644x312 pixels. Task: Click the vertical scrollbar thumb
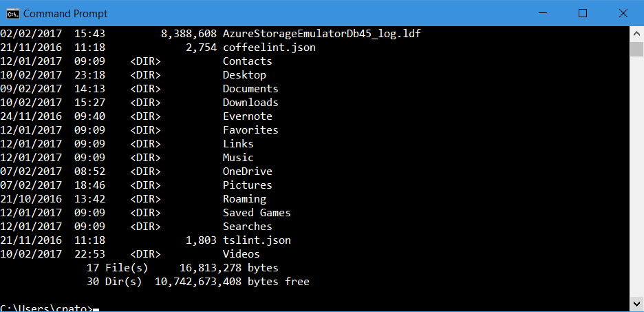coord(636,50)
